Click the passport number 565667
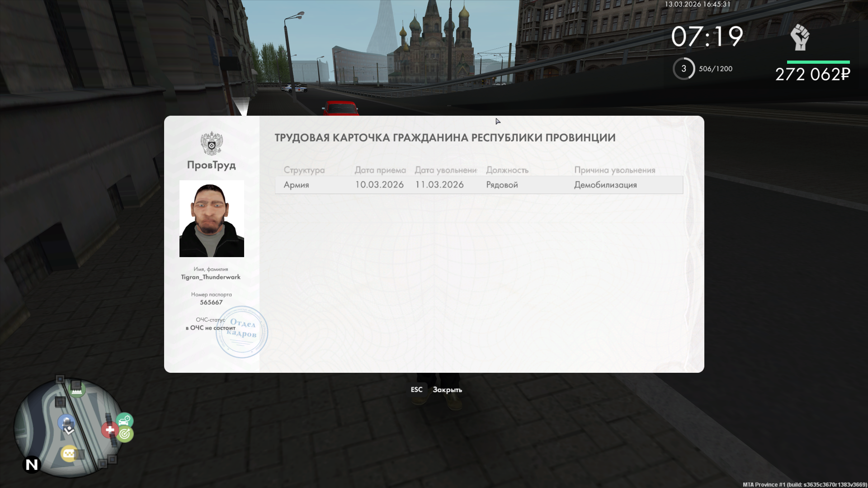Image resolution: width=868 pixels, height=488 pixels. [211, 302]
